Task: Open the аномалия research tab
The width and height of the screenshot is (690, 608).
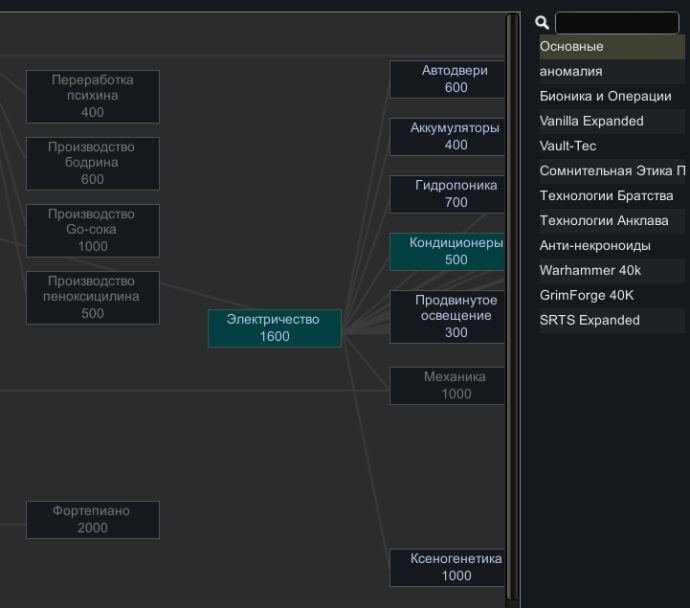Action: pos(612,72)
